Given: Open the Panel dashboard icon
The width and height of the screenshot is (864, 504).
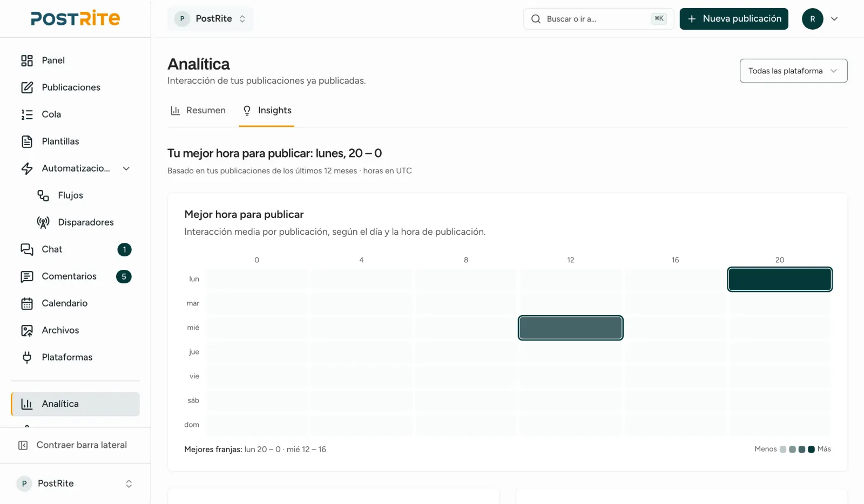Looking at the screenshot, I should pos(27,60).
